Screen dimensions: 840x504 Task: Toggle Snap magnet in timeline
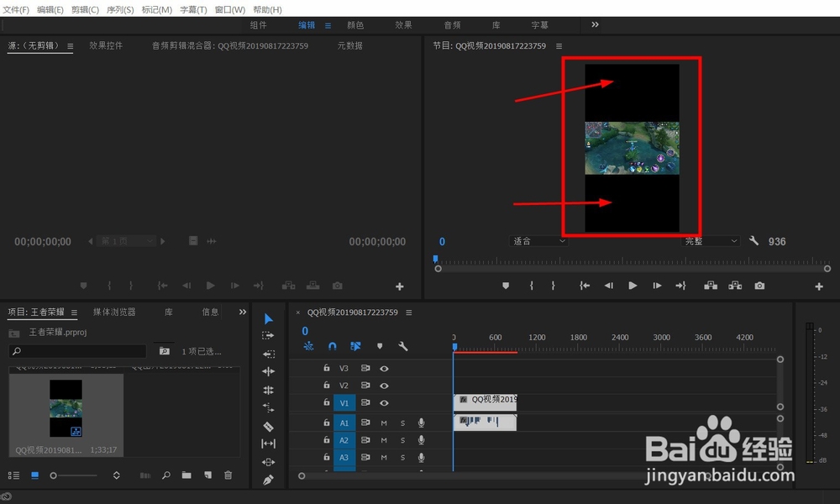332,347
